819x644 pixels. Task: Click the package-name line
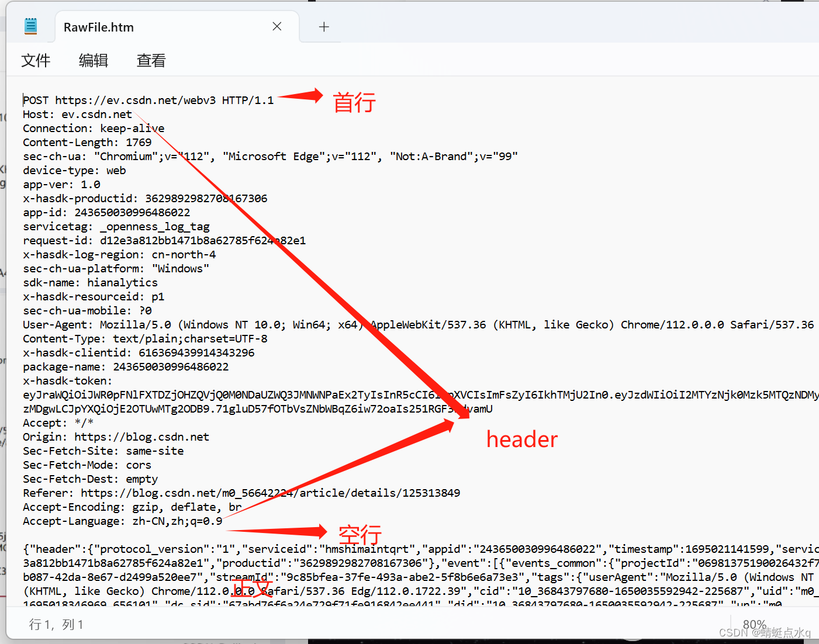(126, 366)
